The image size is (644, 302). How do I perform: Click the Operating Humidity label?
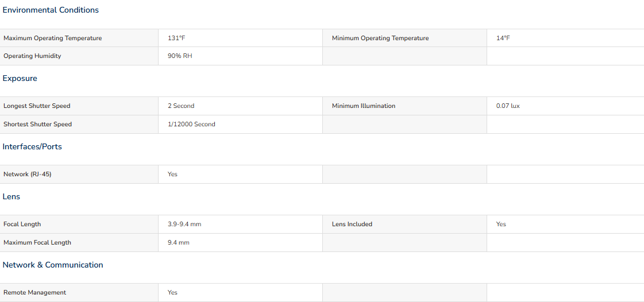(32, 56)
